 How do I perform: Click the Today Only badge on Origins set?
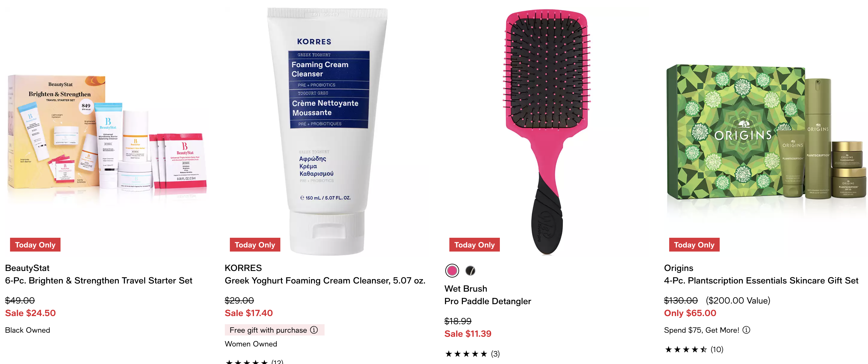coord(694,245)
